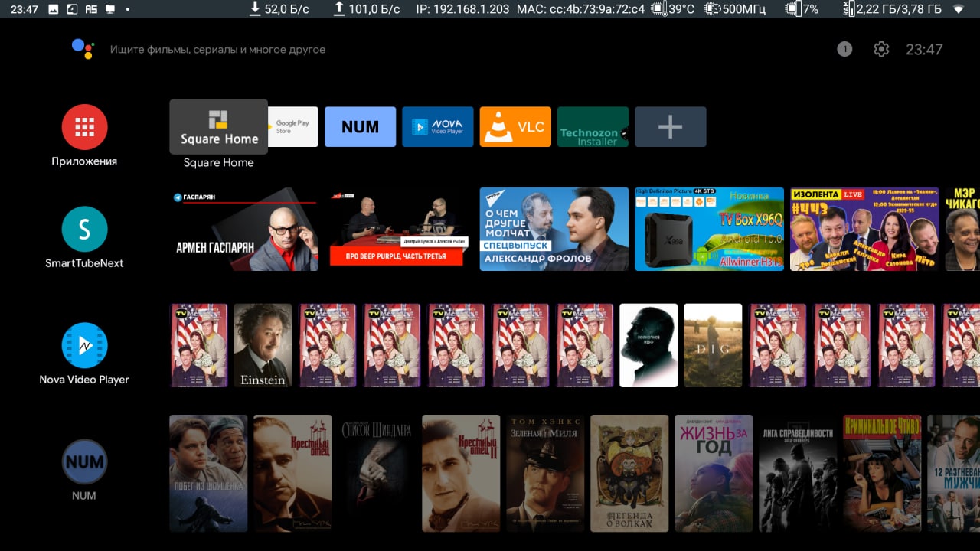This screenshot has width=980, height=551.
Task: Launch the Technozon Installer tile
Action: (593, 126)
